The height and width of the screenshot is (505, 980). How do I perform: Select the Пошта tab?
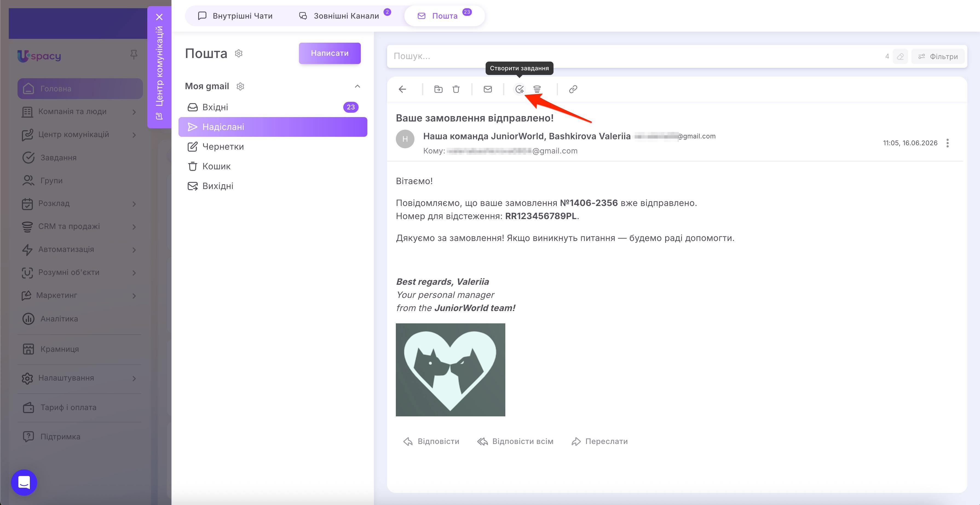point(444,16)
